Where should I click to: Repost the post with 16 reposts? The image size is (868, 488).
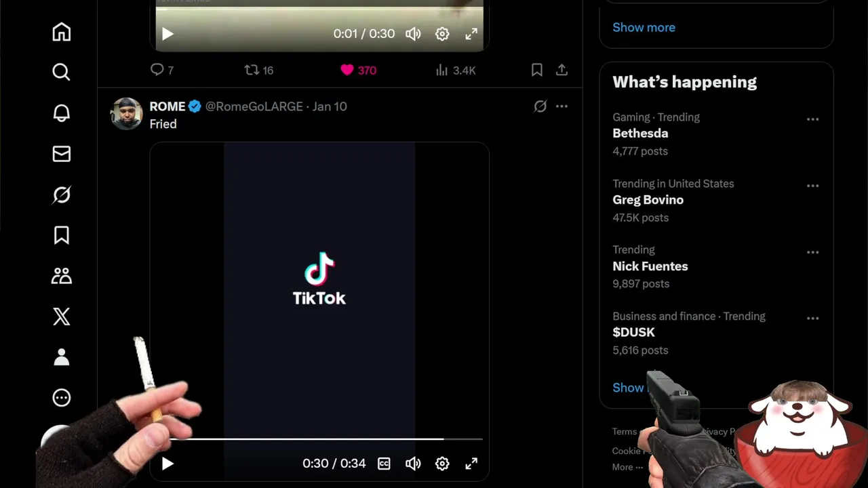pos(259,70)
